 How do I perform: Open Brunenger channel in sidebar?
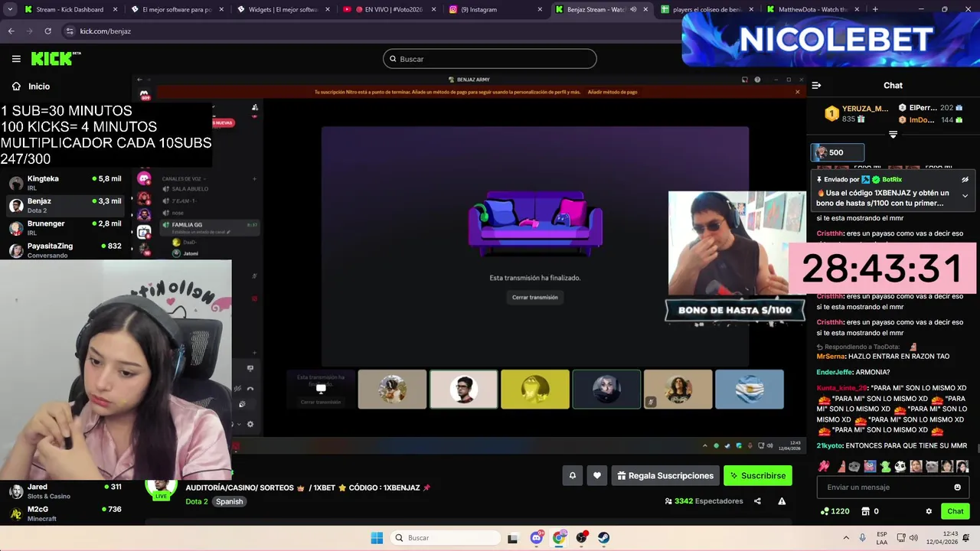coord(65,227)
